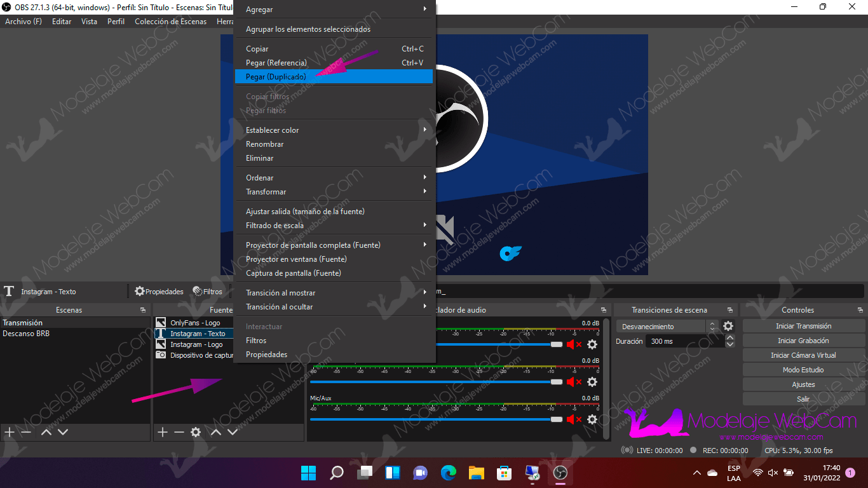
Task: Pop out the Escenas dock panel
Action: tap(143, 310)
